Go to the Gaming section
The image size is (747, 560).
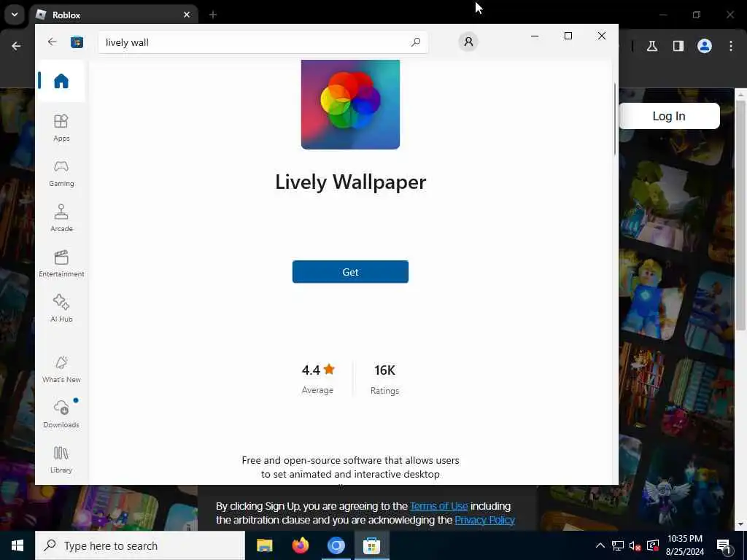(61, 174)
